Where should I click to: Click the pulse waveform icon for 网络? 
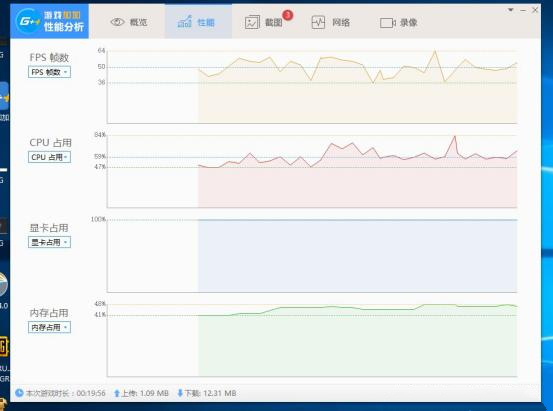pos(318,22)
